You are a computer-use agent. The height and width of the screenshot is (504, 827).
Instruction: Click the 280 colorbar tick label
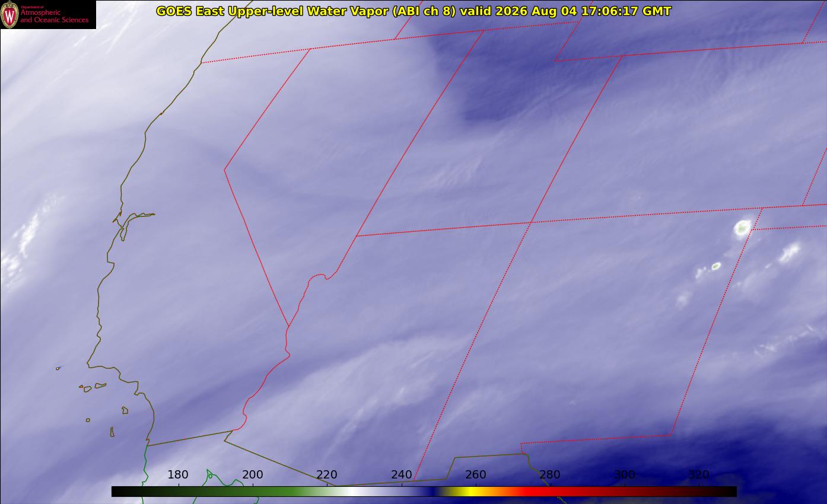click(550, 474)
